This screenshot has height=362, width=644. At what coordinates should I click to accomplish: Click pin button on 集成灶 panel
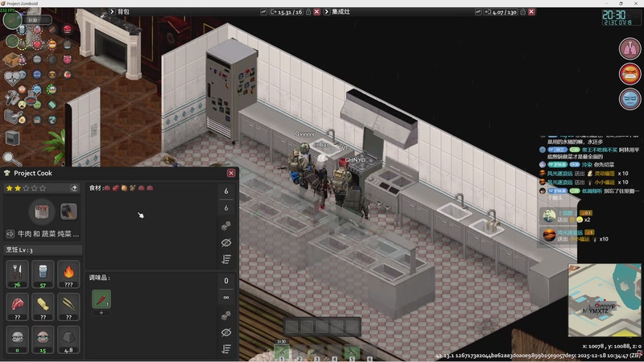(x=478, y=12)
